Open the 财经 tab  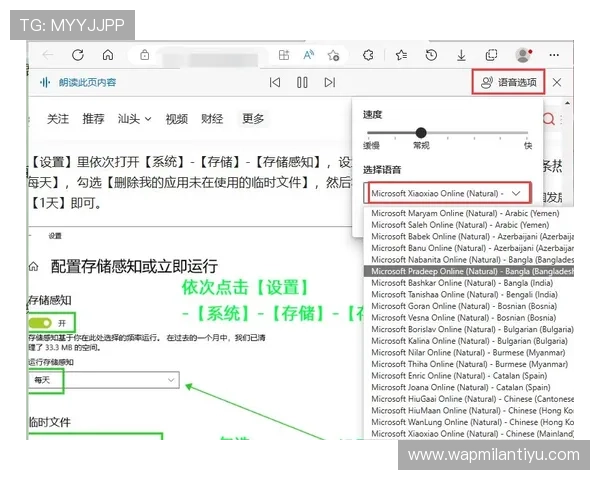[212, 119]
